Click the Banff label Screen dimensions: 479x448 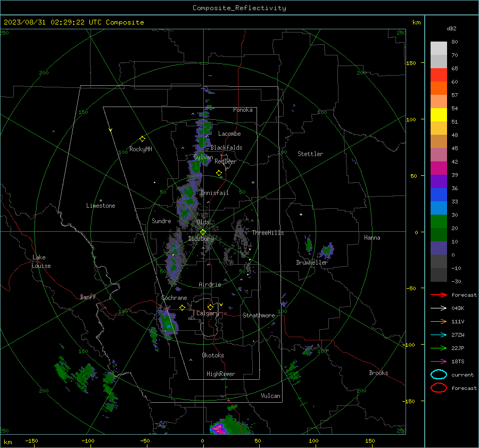point(88,297)
